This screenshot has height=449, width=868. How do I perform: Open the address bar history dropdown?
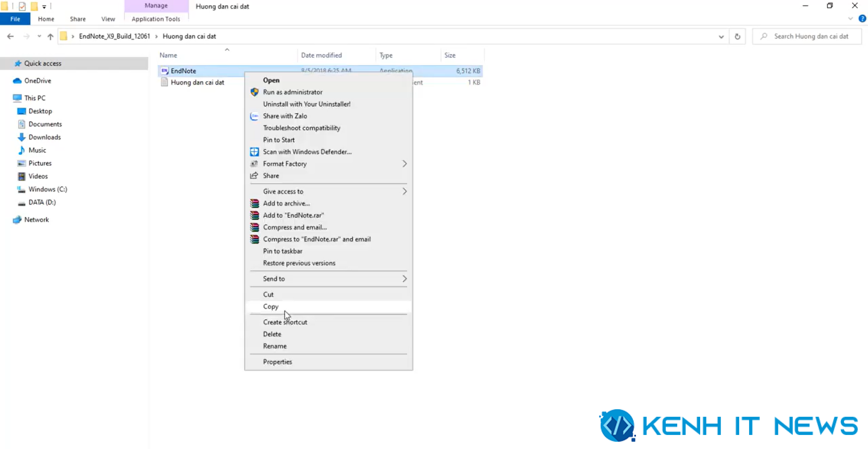pyautogui.click(x=721, y=37)
